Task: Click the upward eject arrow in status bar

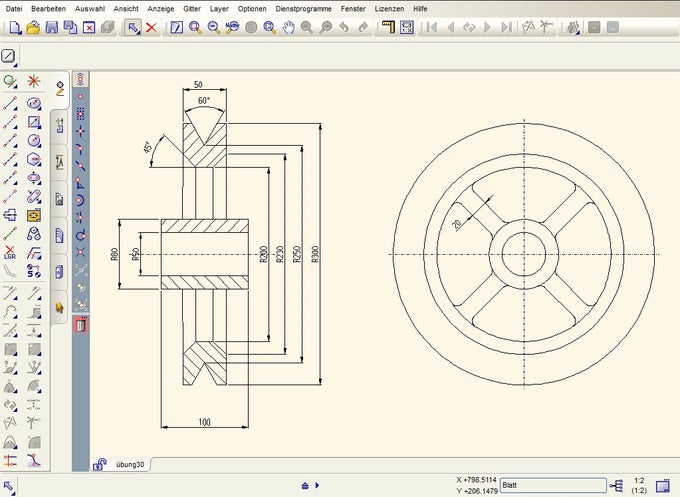Action: 305,485
